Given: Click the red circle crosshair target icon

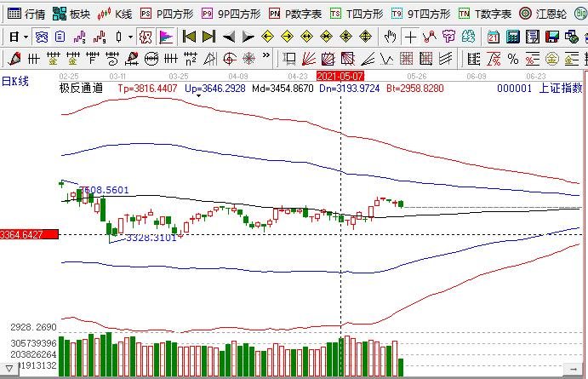Looking at the screenshot, I should 230,59.
